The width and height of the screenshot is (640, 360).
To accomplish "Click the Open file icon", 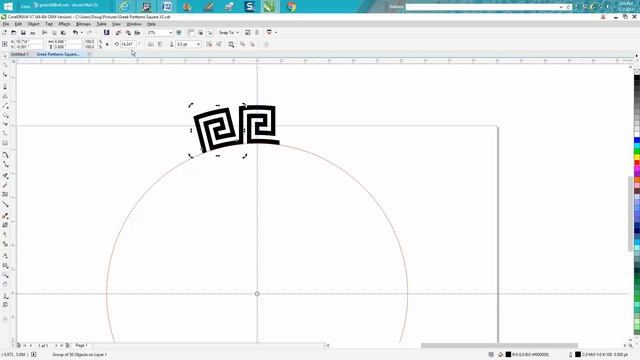I will (x=13, y=33).
